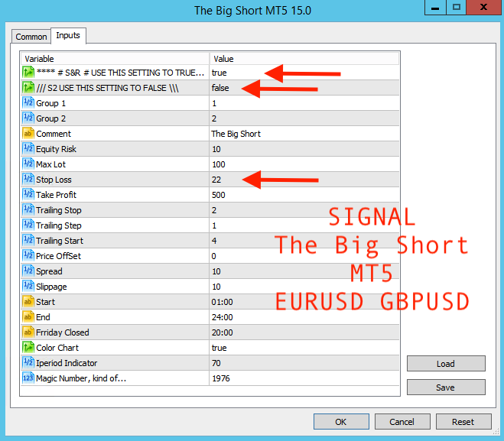The height and width of the screenshot is (441, 504).
Task: Click the Reset button
Action: pyautogui.click(x=463, y=421)
